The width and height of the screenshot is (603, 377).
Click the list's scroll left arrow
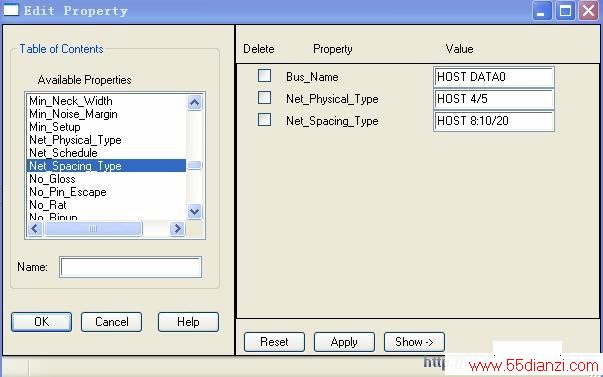(x=35, y=229)
